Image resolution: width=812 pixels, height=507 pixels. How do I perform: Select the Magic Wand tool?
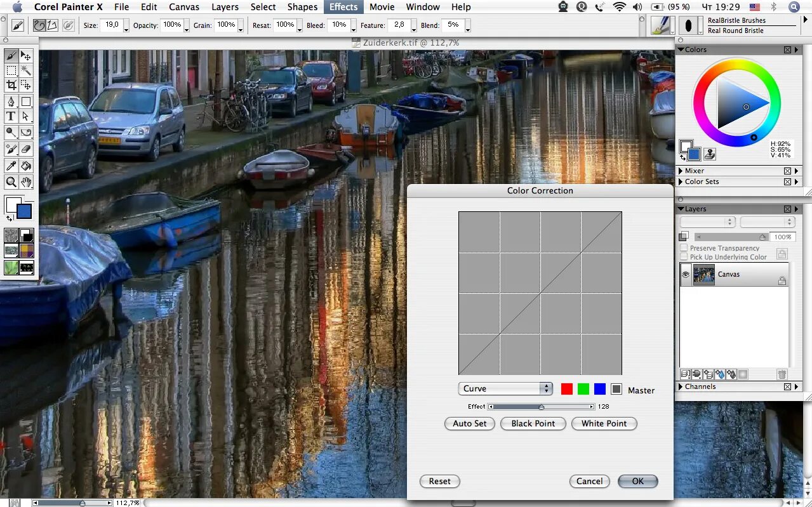(26, 70)
